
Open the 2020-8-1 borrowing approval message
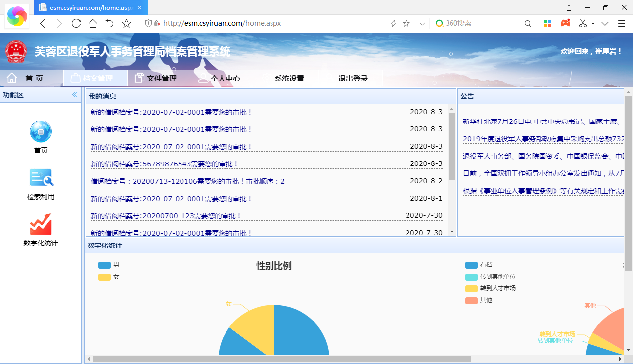pyautogui.click(x=172, y=199)
